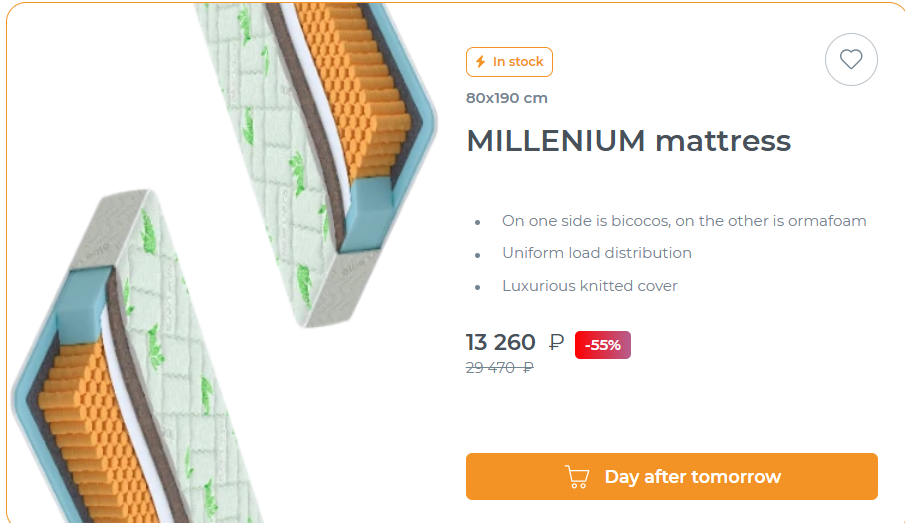This screenshot has height=523, width=905.
Task: Select the In stock badge label
Action: (x=510, y=62)
